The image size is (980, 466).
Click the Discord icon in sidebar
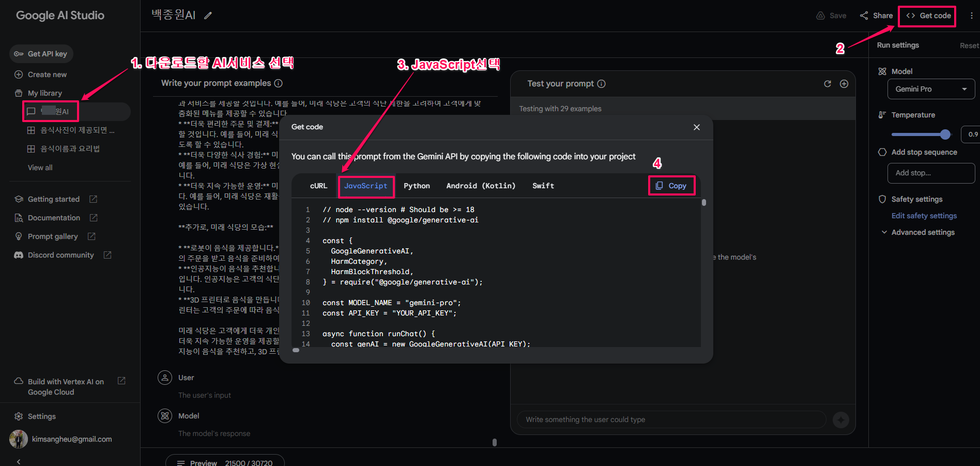click(19, 255)
